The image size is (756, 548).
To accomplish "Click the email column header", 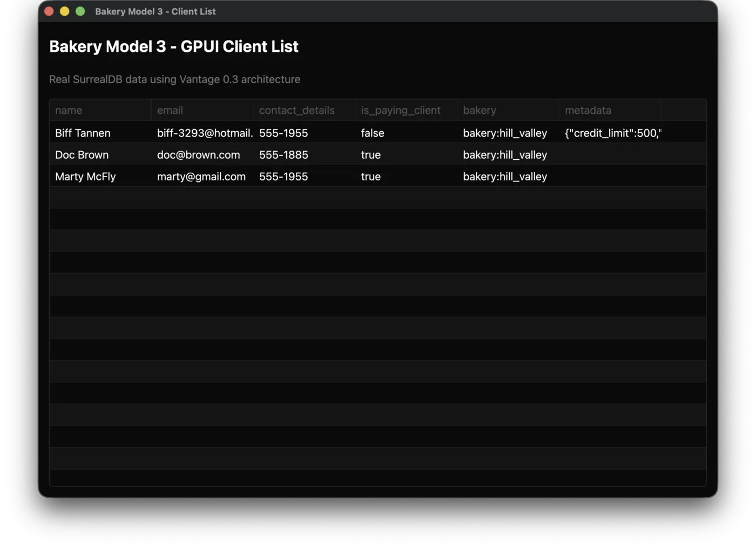I will (202, 110).
